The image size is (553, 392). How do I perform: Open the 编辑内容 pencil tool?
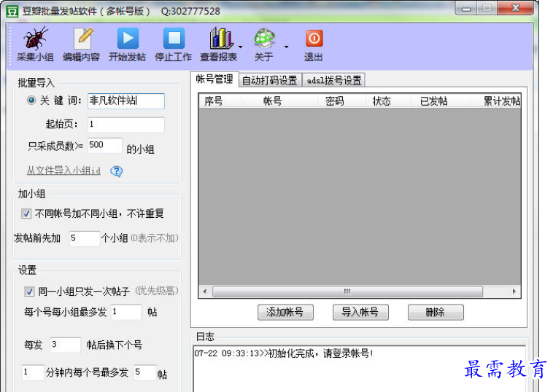[x=83, y=39]
